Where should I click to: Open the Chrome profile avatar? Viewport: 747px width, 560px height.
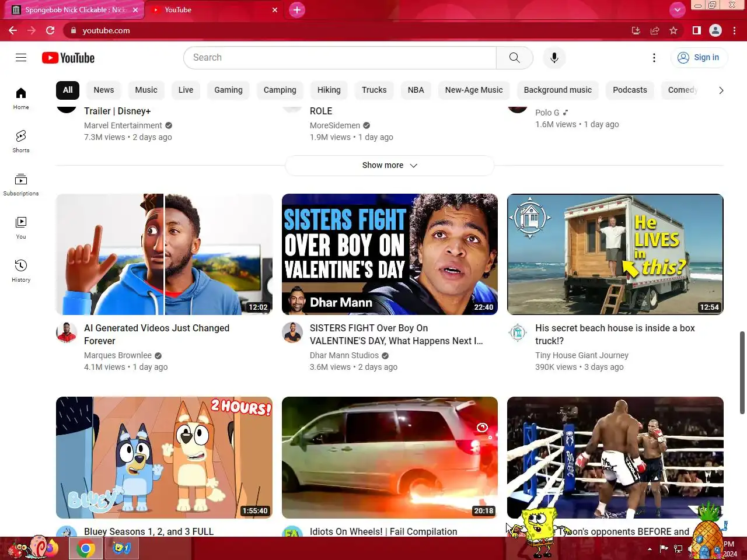pyautogui.click(x=715, y=30)
